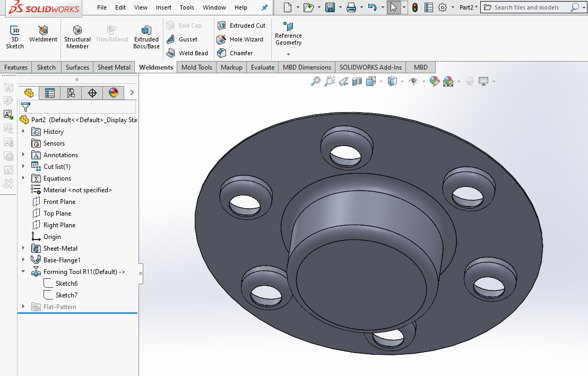Open the Insert menu
The width and height of the screenshot is (588, 376).
(163, 7)
